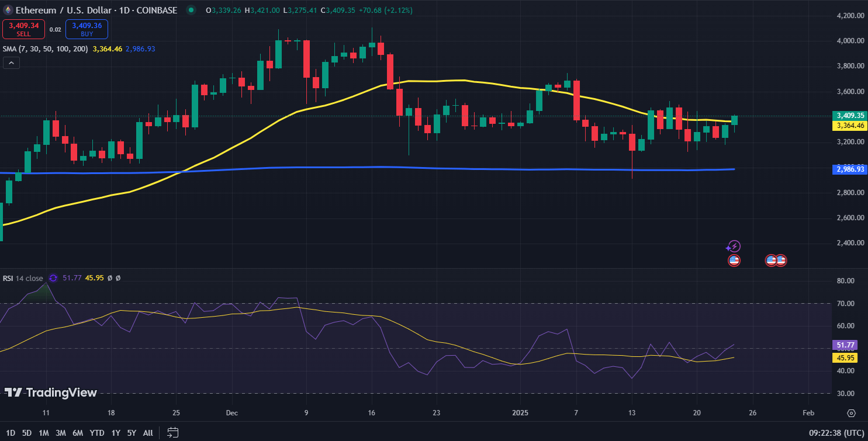Click the 4,200.00 price axis label
868x441 pixels.
(x=850, y=15)
